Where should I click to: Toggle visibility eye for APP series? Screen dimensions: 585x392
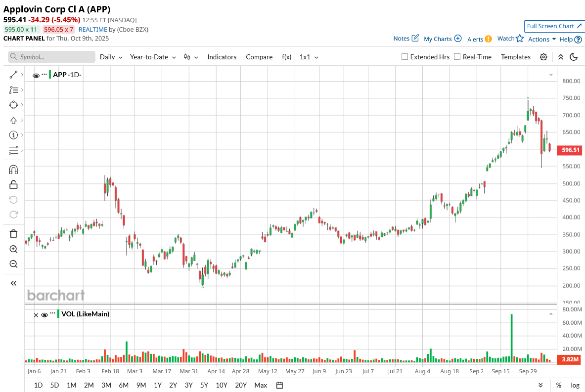(36, 76)
